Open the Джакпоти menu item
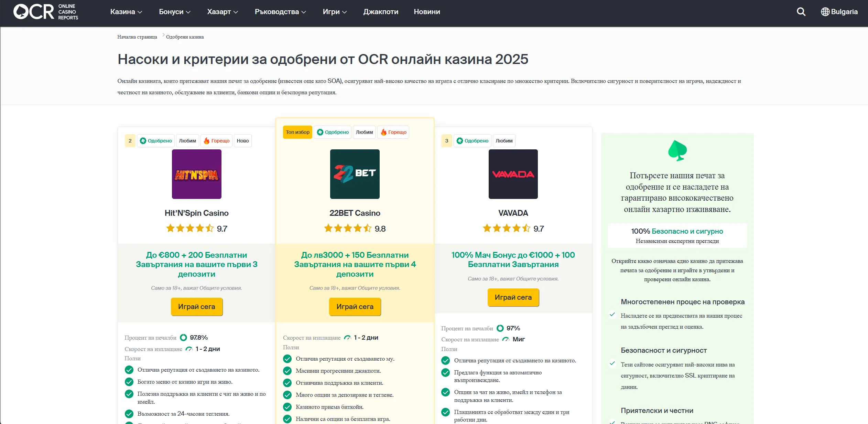This screenshot has width=868, height=424. click(x=381, y=12)
